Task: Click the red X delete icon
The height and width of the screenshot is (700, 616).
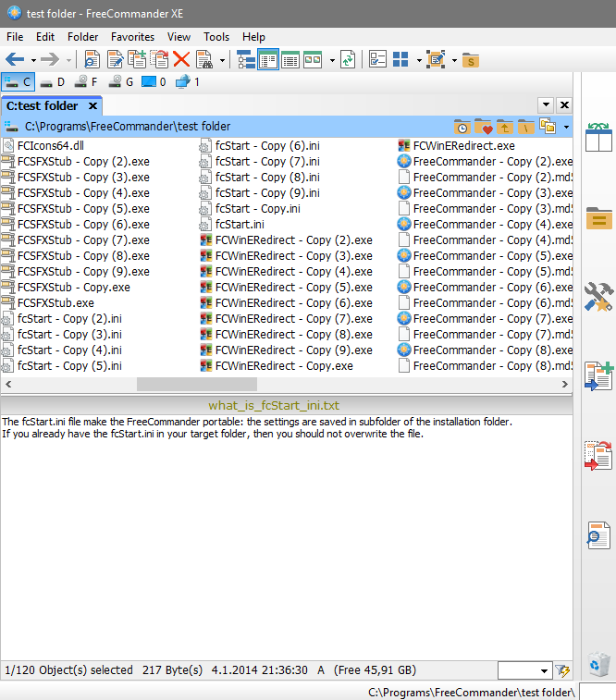Action: coord(181,59)
